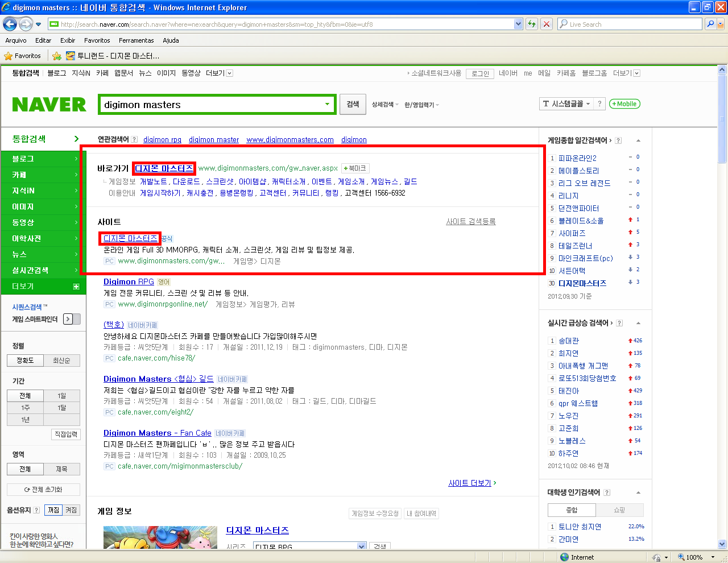Open 피파온라인2 in game ranking list

[577, 158]
